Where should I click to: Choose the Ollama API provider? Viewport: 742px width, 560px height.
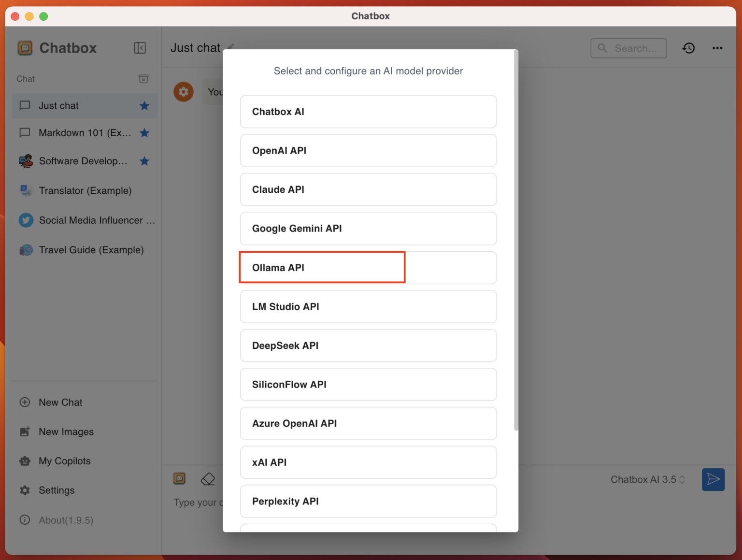[x=322, y=267]
